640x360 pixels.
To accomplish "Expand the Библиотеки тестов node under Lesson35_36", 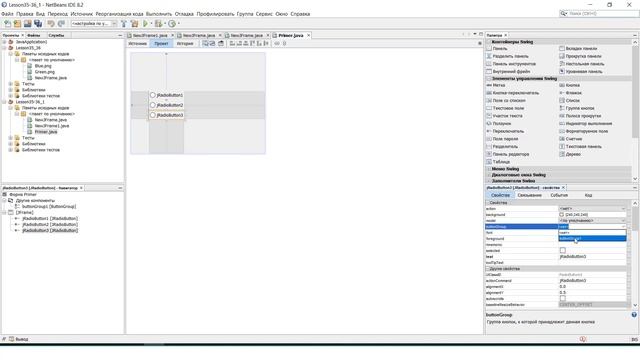I will coord(11,96).
